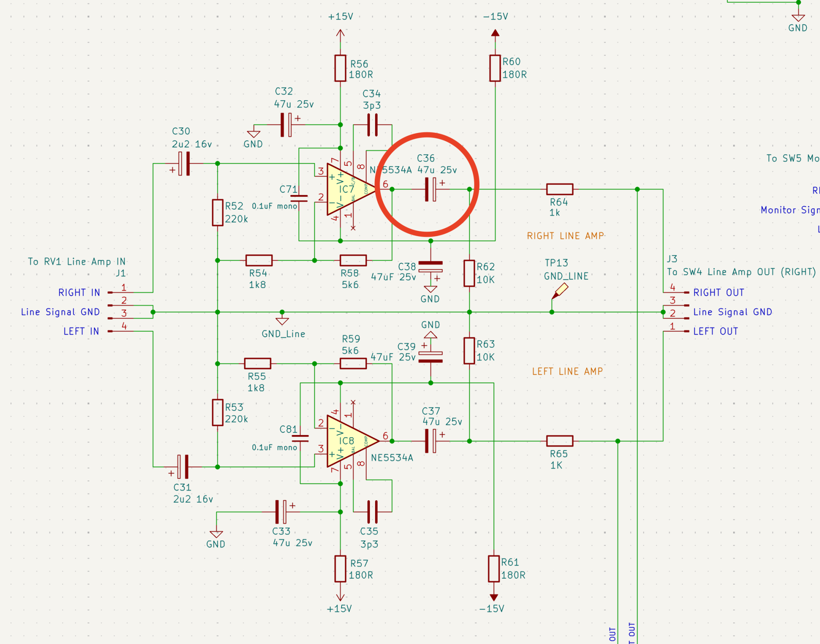Click resistor R56 180R symbol
820x644 pixels.
[x=340, y=68]
